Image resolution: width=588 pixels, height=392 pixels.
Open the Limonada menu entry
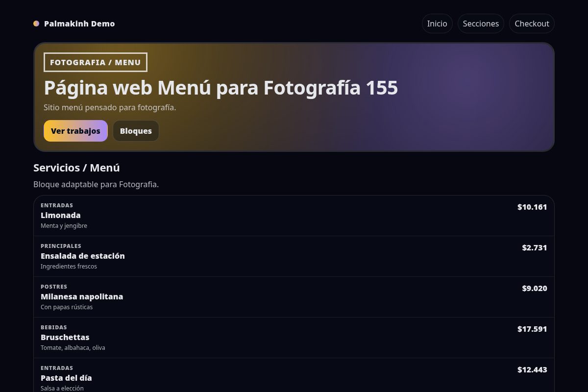60,215
